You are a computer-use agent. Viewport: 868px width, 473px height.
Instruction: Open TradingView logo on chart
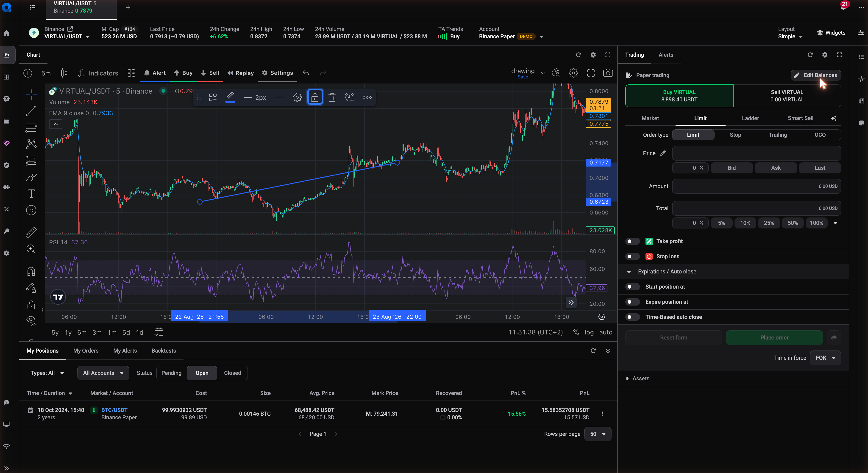pyautogui.click(x=58, y=297)
